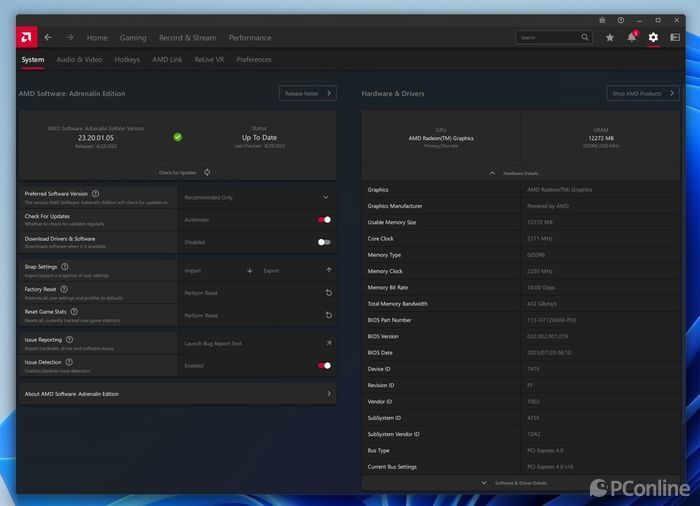Click the back arrow navigation icon

coord(48,38)
